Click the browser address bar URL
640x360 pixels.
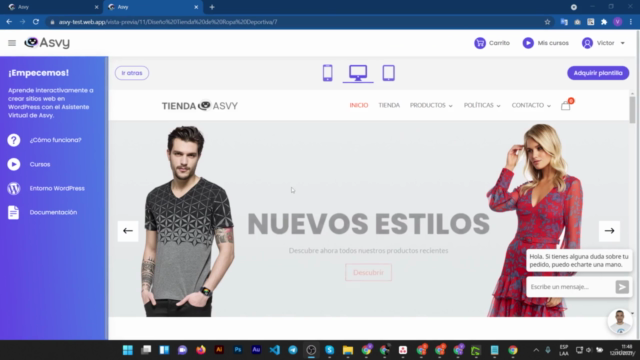point(168,22)
